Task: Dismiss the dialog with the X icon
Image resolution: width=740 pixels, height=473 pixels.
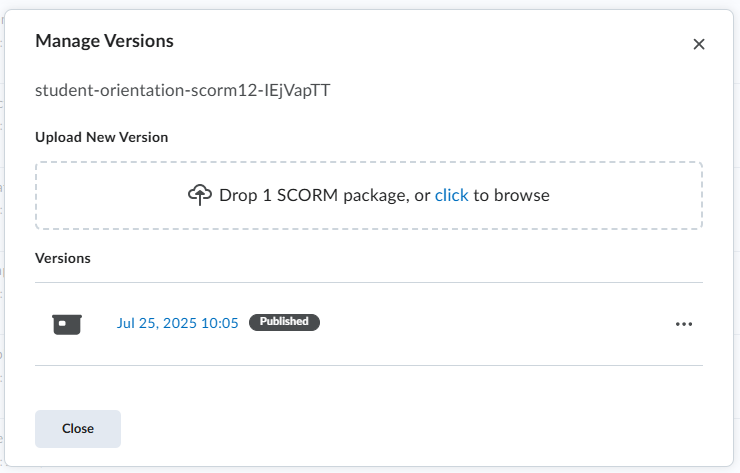Action: point(698,44)
